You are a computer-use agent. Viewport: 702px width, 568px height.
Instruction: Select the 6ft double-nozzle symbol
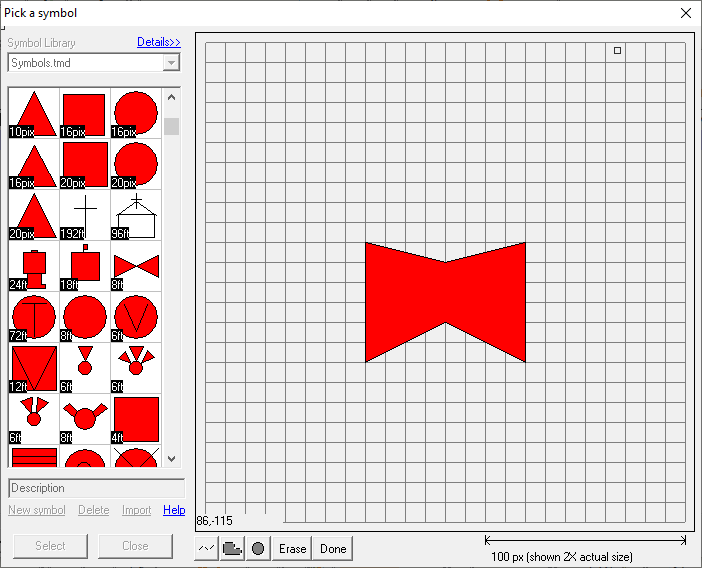[34, 419]
